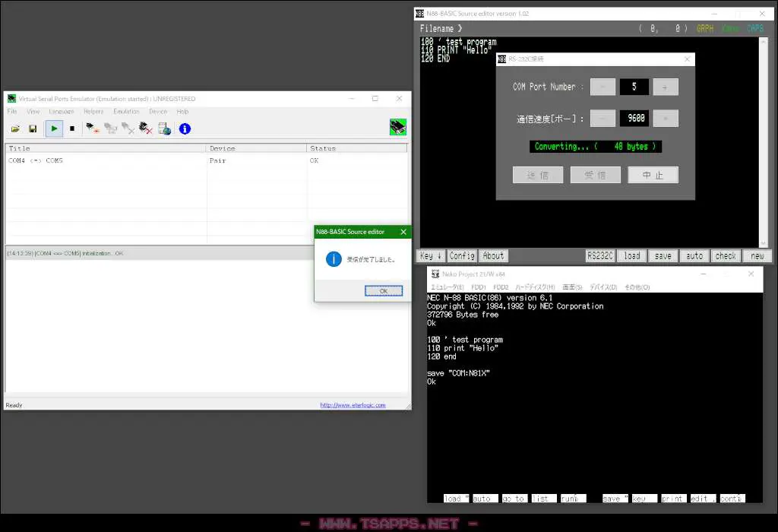Click the create new device icon
Screen dimensions: 778x532
click(92, 129)
